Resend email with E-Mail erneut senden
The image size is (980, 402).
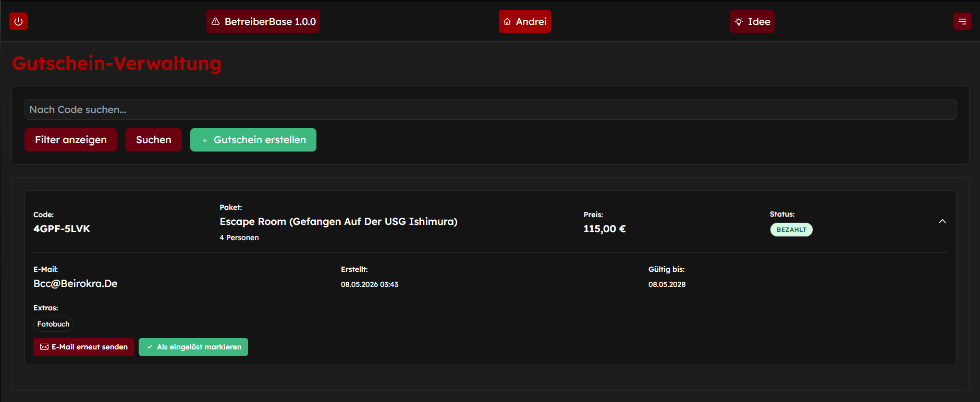coord(84,347)
